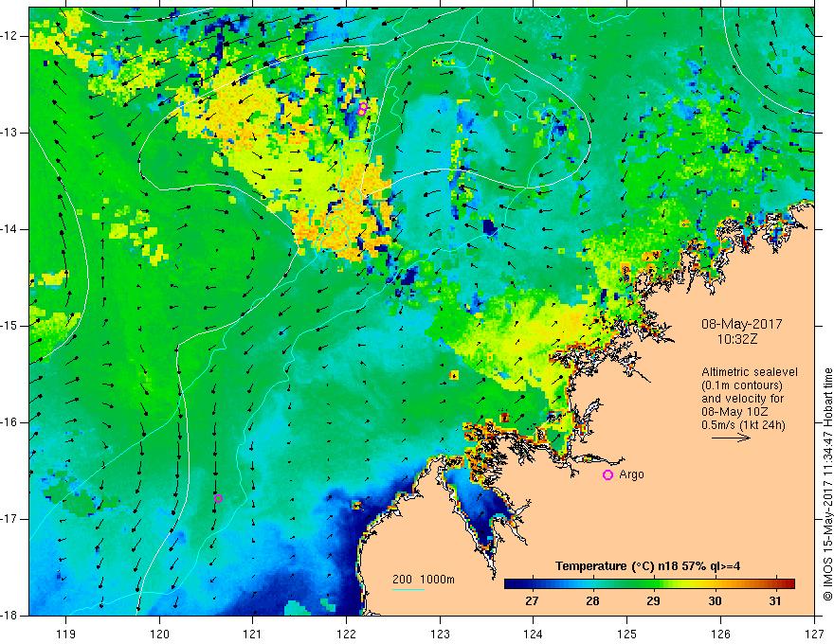The height and width of the screenshot is (644, 834).
Task: Click the colorbar label "31"
Action: [775, 601]
